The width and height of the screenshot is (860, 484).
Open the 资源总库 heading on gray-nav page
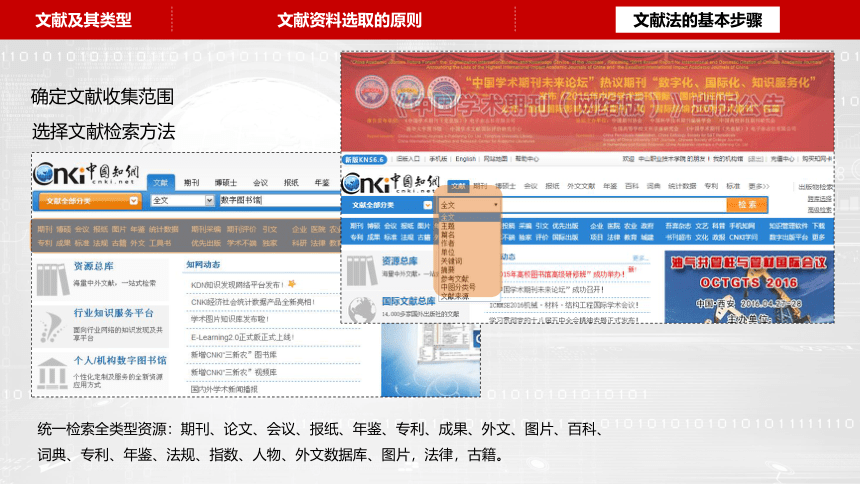click(94, 266)
